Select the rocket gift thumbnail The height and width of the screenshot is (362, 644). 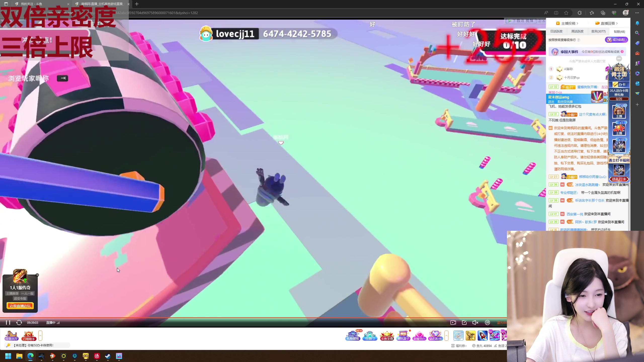pos(482,336)
